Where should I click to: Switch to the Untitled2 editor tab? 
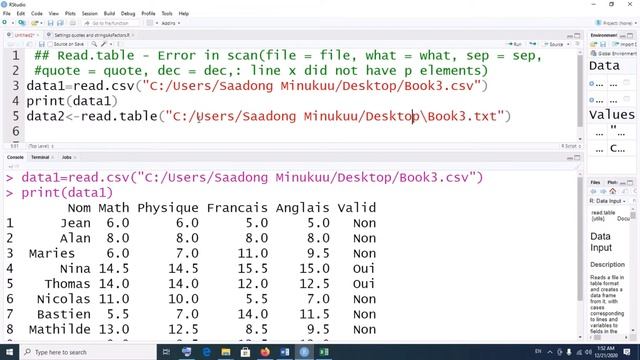point(24,36)
